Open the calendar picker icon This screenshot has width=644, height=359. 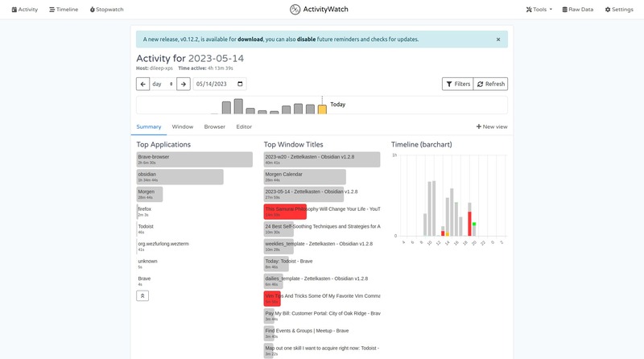(240, 84)
